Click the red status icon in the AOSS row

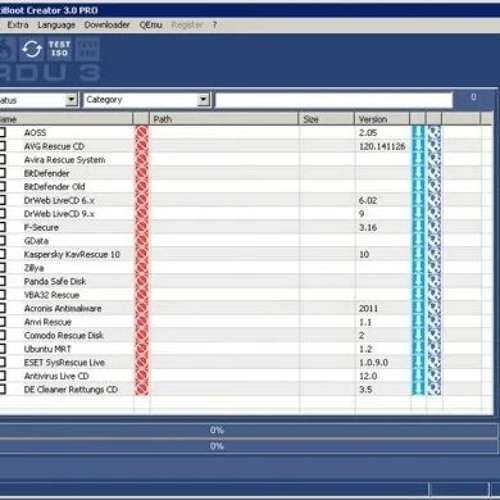click(142, 133)
